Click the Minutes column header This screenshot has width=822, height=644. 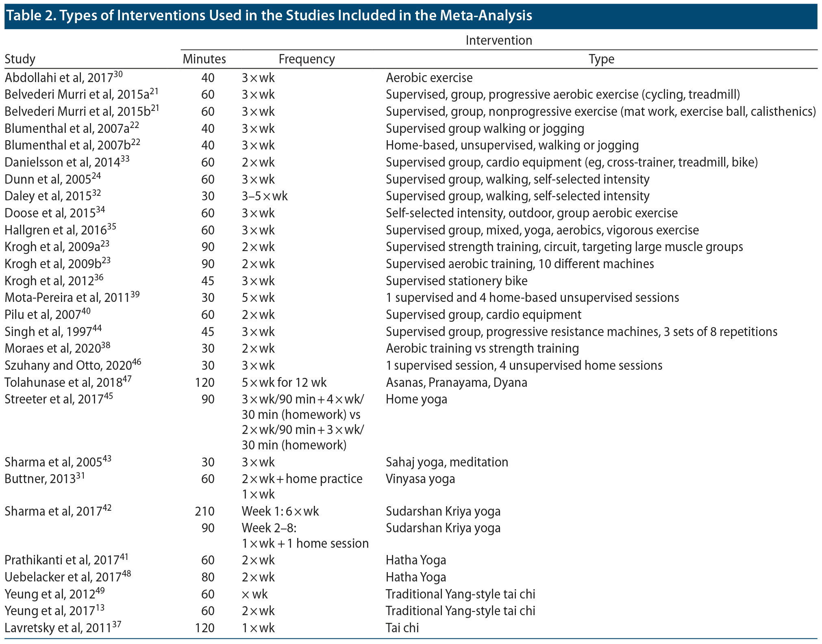tap(204, 59)
